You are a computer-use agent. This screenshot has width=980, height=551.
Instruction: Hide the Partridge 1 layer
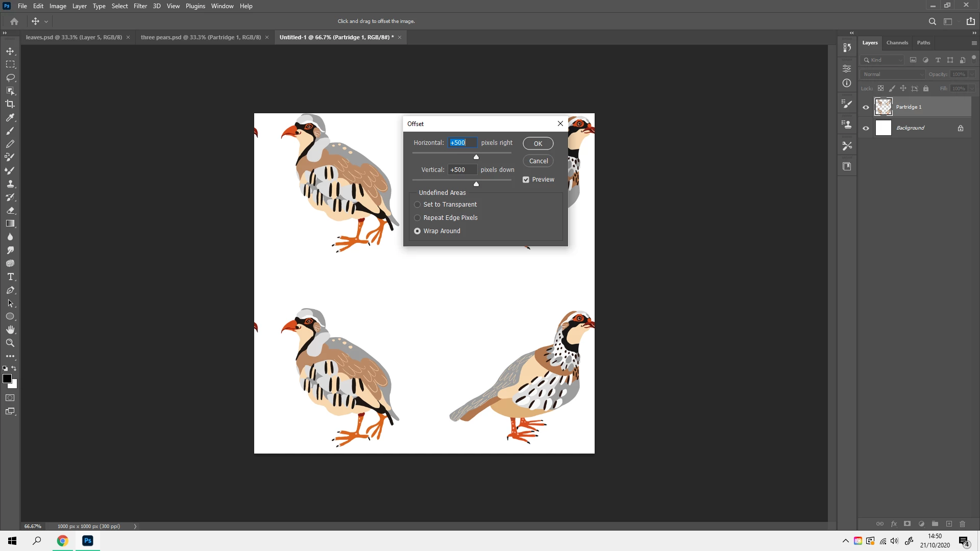[x=866, y=107]
